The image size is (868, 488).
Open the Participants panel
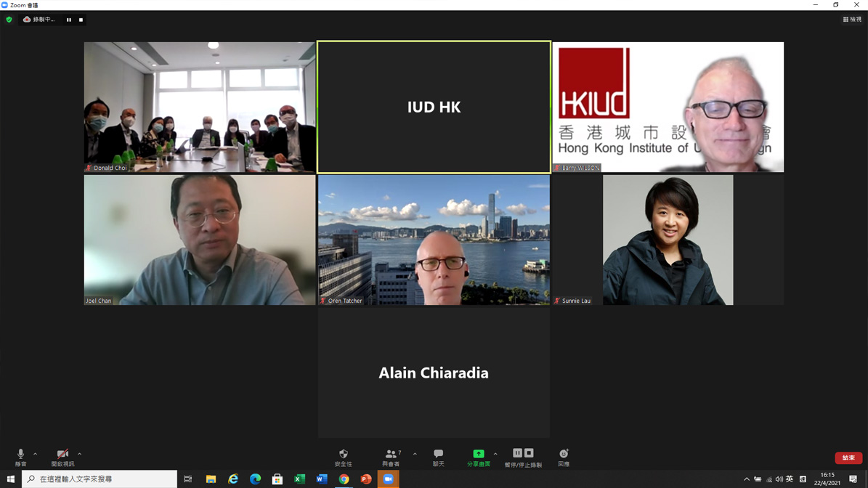pyautogui.click(x=392, y=457)
